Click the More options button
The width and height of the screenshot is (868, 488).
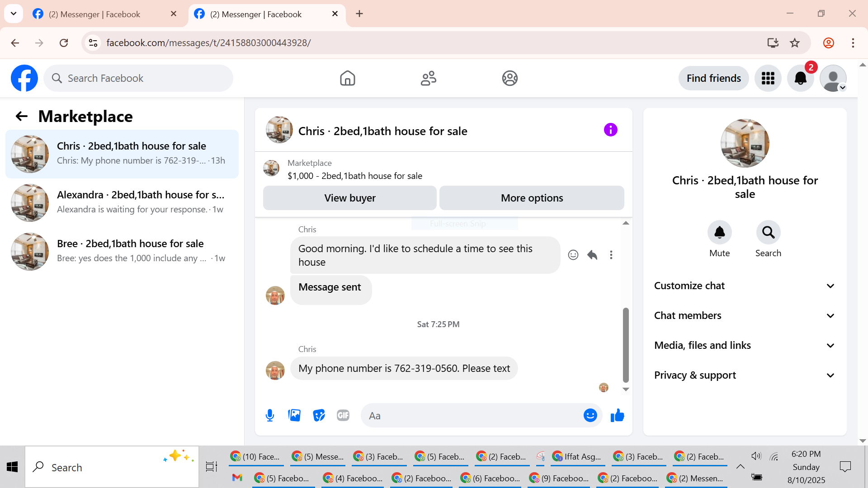point(532,198)
